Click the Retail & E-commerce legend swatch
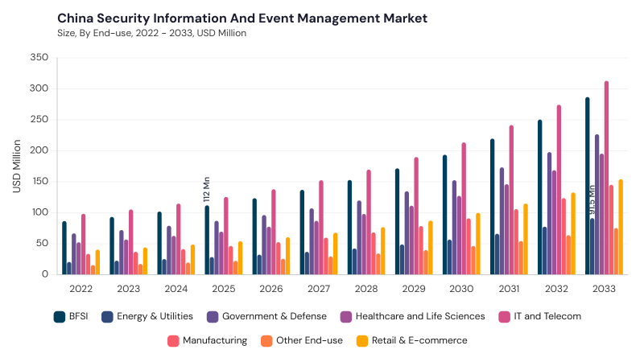644x362 pixels. (x=362, y=341)
